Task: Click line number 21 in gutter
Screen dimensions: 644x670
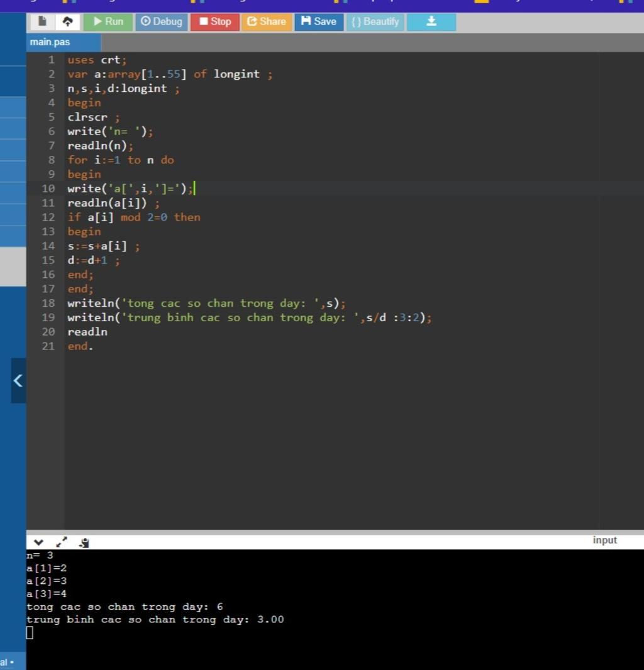Action: click(x=48, y=346)
